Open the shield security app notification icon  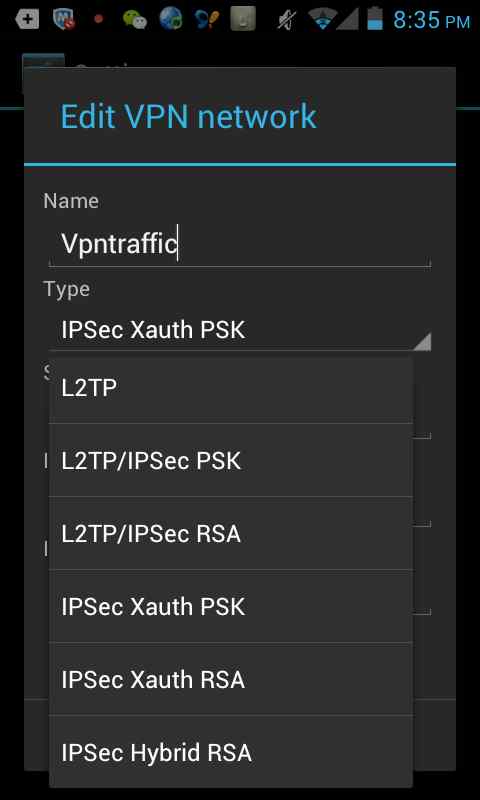point(63,19)
